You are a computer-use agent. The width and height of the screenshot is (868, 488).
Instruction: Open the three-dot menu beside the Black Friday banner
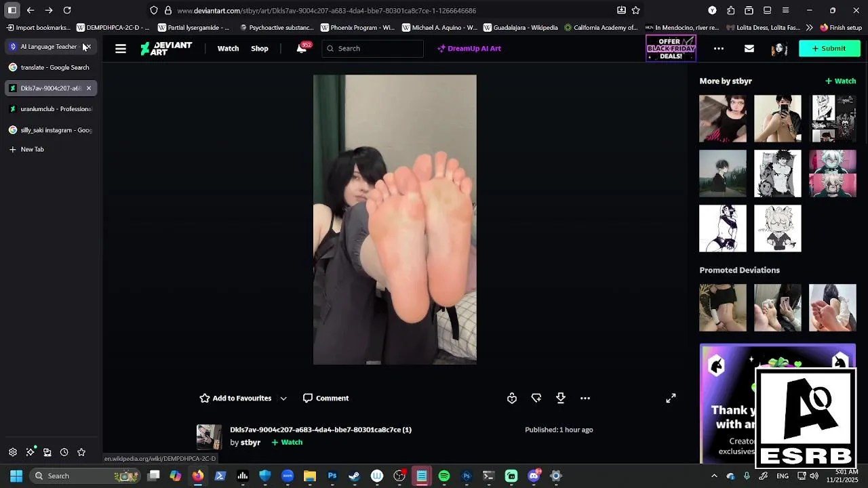click(x=719, y=48)
